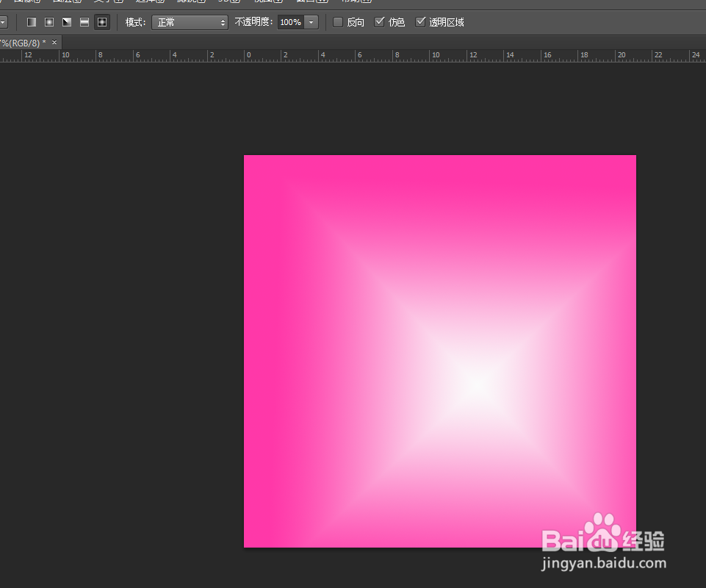Select the Diamond Gradient style icon

pyautogui.click(x=102, y=22)
